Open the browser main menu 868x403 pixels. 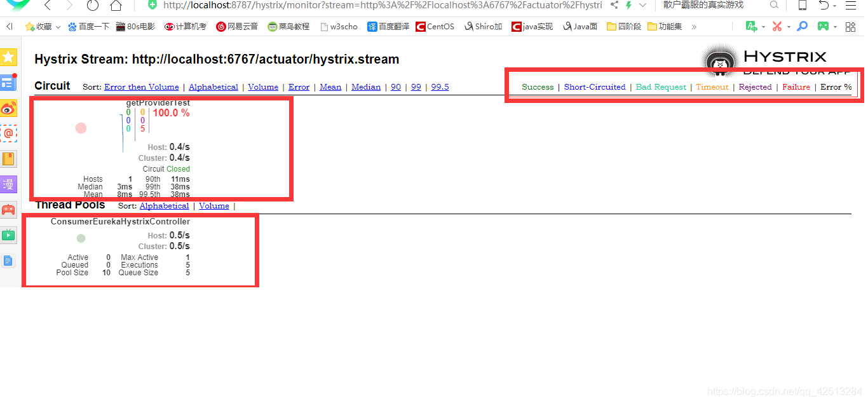851,5
